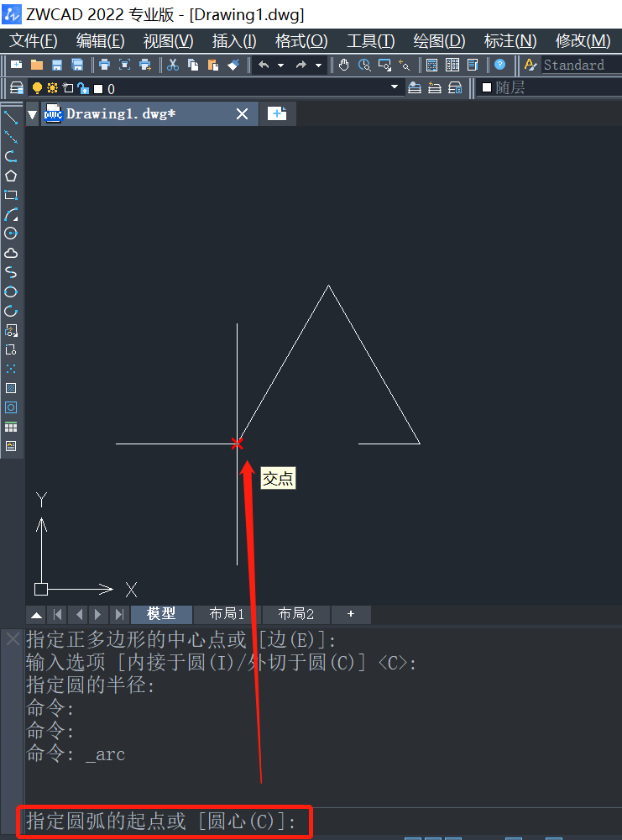The width and height of the screenshot is (622, 840).
Task: Select the Construction Line tool
Action: [11, 137]
